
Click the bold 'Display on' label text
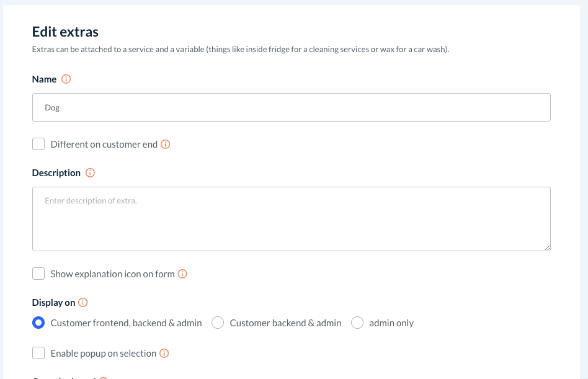(x=53, y=303)
